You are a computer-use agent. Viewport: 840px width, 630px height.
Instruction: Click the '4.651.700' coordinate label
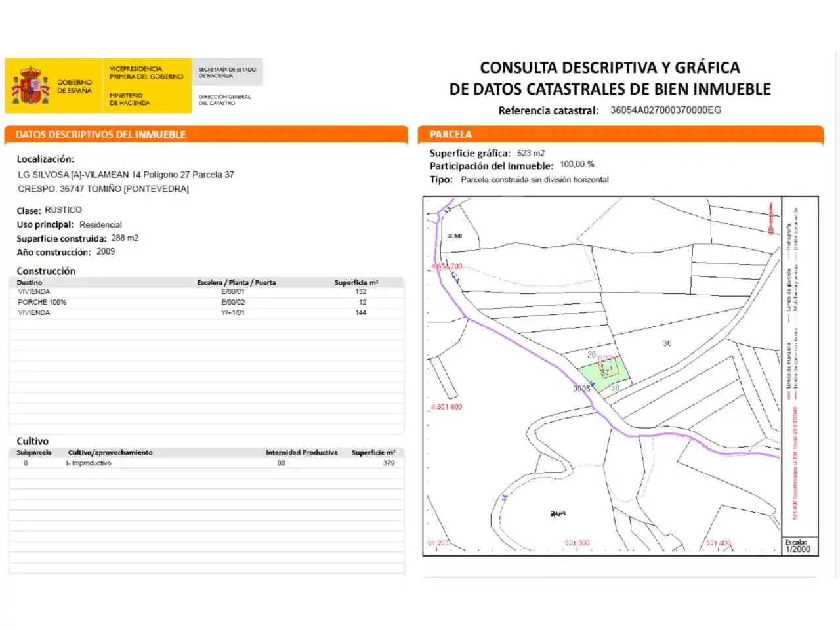[447, 266]
